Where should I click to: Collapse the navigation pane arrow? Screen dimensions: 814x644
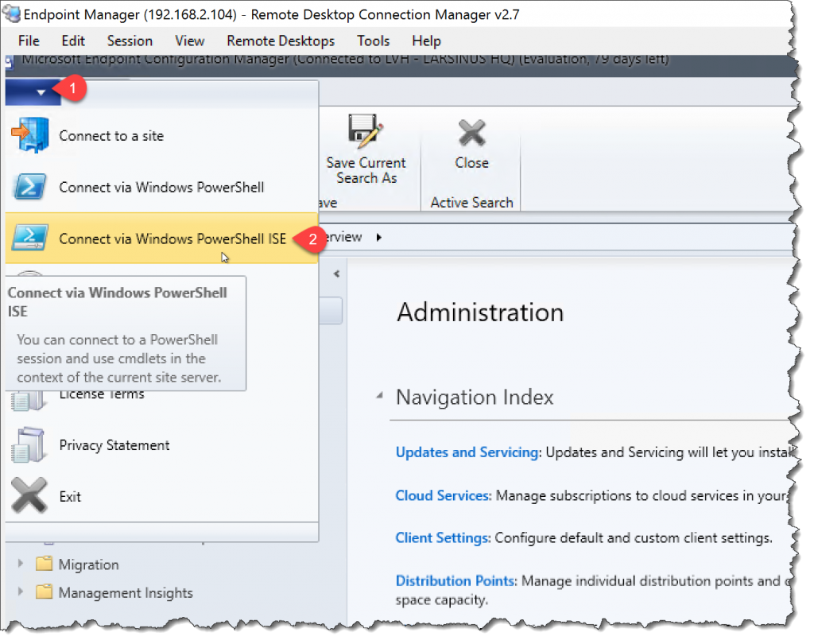pyautogui.click(x=336, y=274)
